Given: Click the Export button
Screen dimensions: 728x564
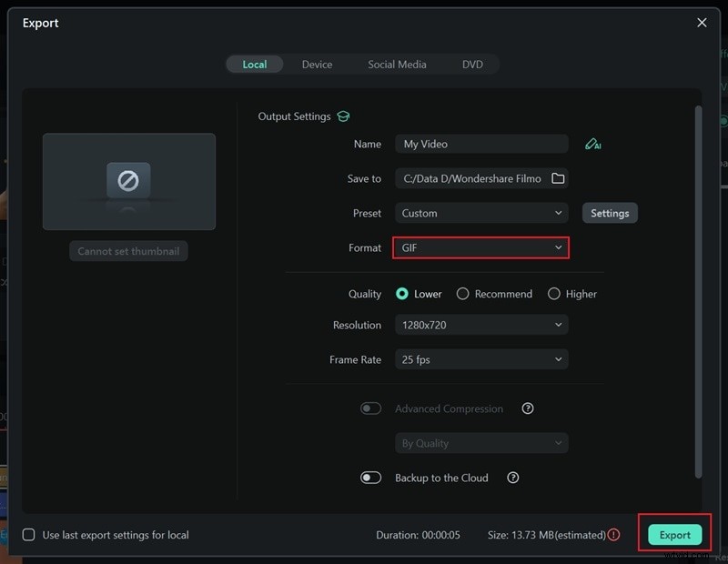Looking at the screenshot, I should [673, 535].
